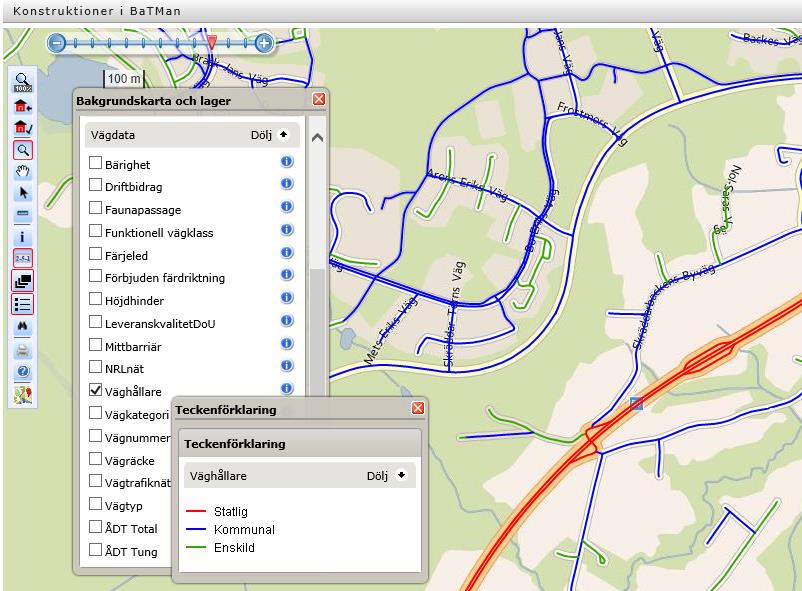Pick the ruler measure tool
Viewport: 802px width, 591px height.
coord(23,214)
